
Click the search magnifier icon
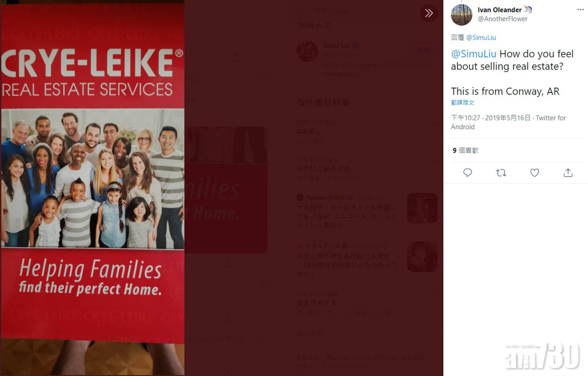click(302, 11)
